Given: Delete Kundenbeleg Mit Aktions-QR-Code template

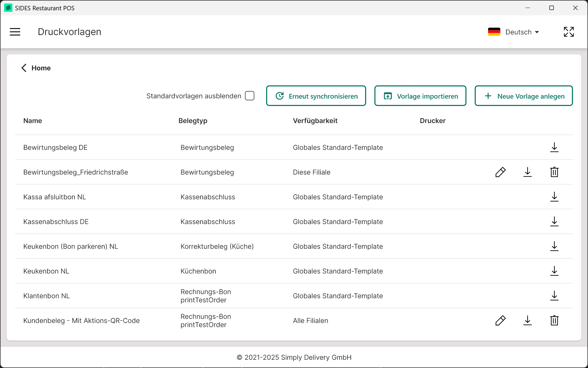Looking at the screenshot, I should click(x=554, y=321).
